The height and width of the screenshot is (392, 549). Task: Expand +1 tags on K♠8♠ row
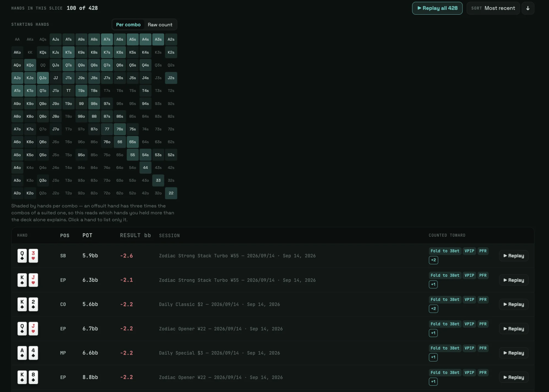(x=433, y=382)
